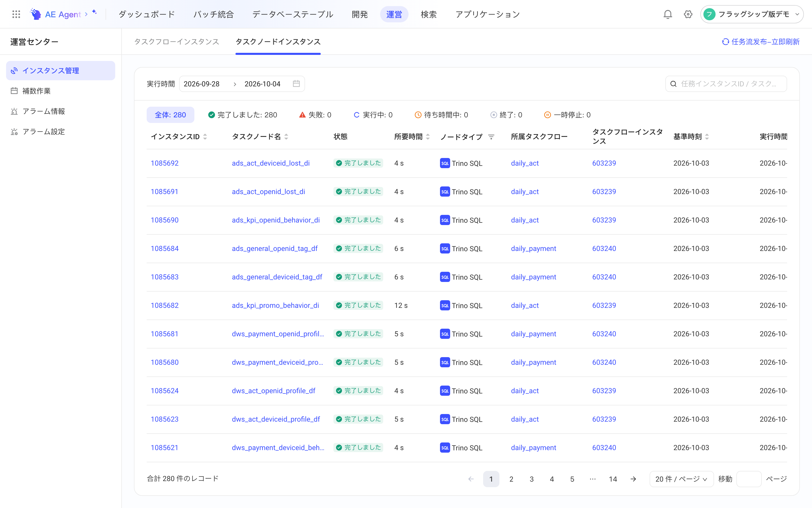This screenshot has width=812, height=508.
Task: Click the search magnifier icon
Action: 673,84
